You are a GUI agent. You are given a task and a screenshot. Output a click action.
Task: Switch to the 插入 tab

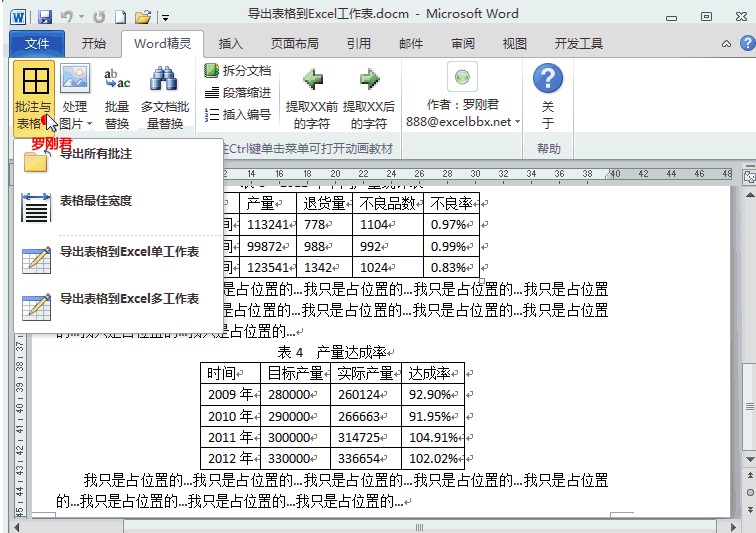[230, 44]
